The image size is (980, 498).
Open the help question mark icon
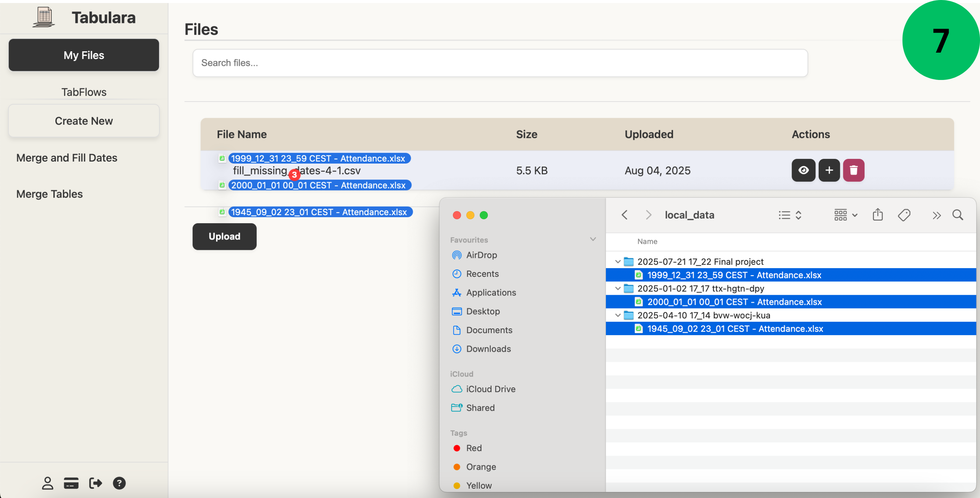[x=119, y=483]
